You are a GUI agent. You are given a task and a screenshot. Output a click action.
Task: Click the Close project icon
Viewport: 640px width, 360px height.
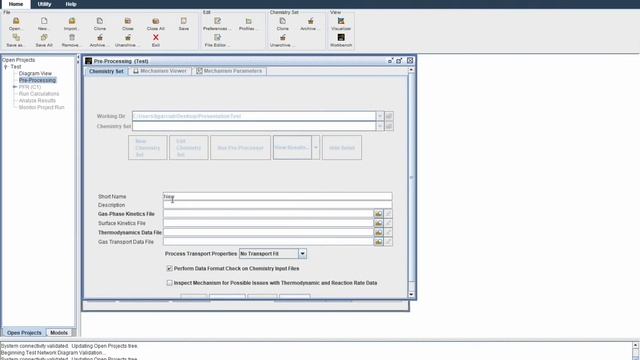[128, 21]
